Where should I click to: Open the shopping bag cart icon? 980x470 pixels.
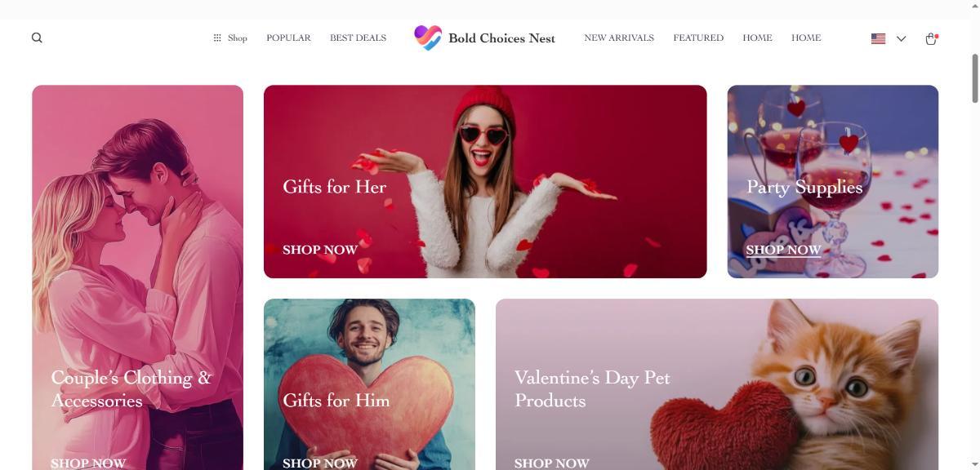pyautogui.click(x=931, y=38)
